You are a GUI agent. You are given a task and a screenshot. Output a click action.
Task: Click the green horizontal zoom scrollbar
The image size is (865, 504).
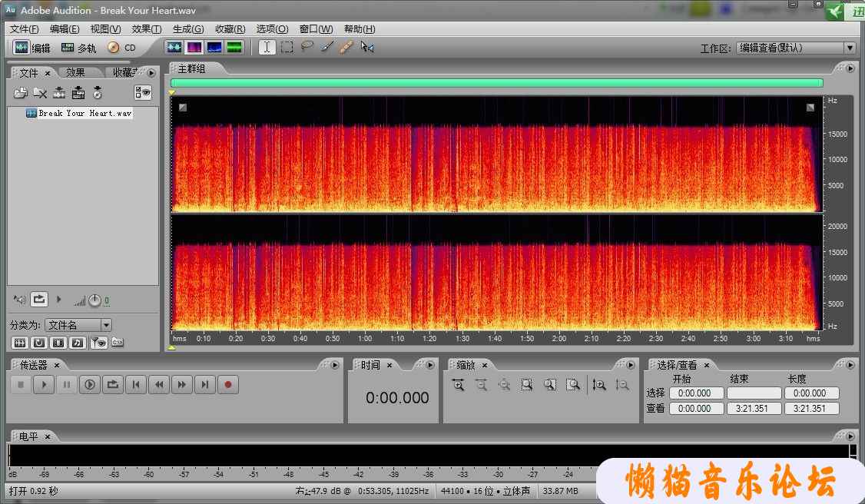496,83
